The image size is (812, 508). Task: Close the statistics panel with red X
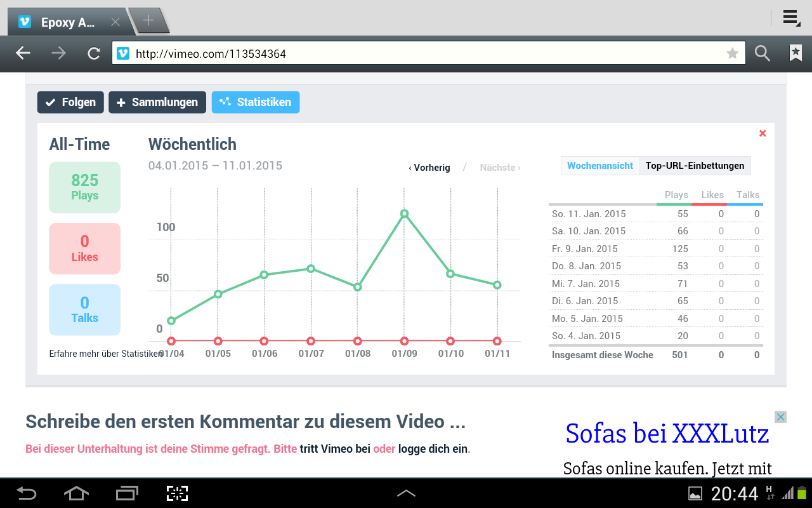(763, 133)
